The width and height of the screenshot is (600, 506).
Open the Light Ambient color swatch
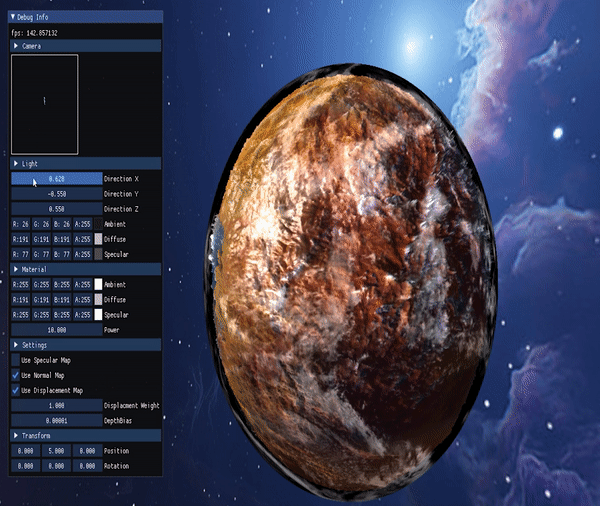point(98,224)
